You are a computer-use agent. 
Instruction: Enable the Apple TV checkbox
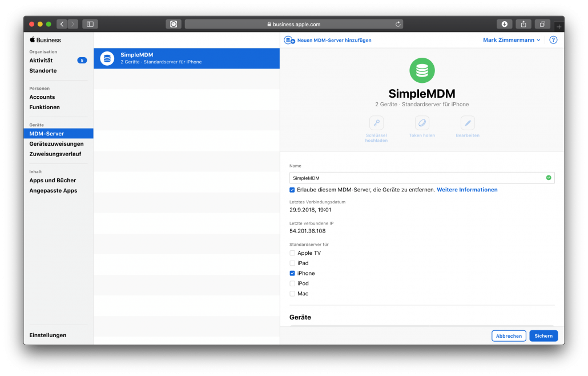(x=292, y=253)
